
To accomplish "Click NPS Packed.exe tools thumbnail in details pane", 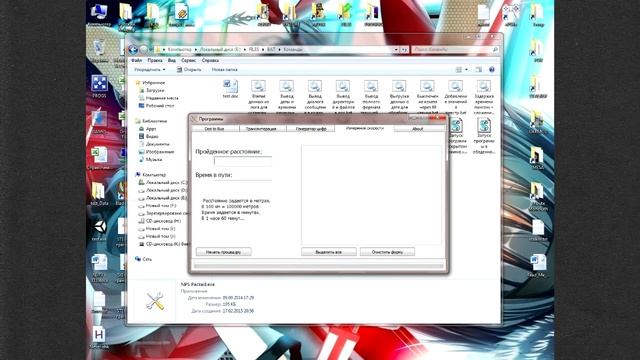I will (x=155, y=302).
